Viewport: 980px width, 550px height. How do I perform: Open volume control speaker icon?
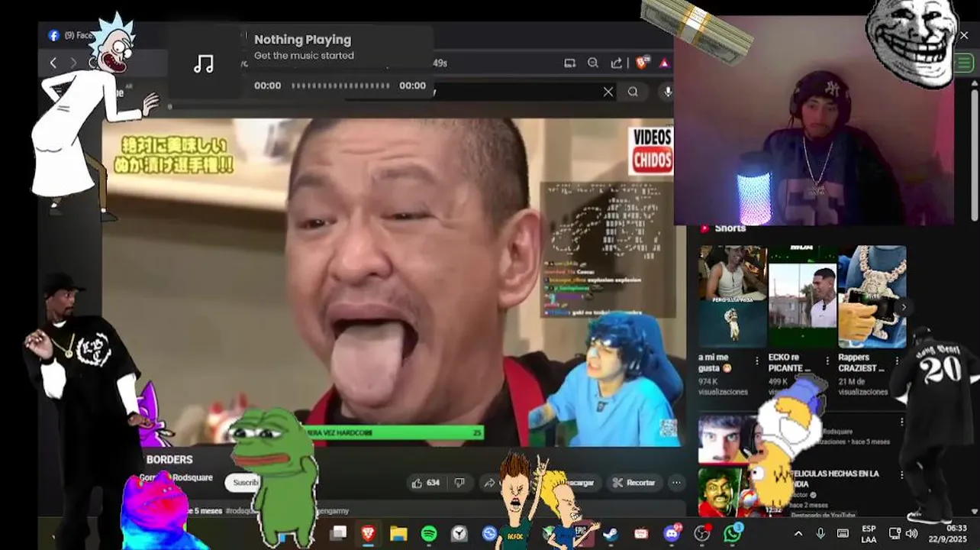point(911,533)
